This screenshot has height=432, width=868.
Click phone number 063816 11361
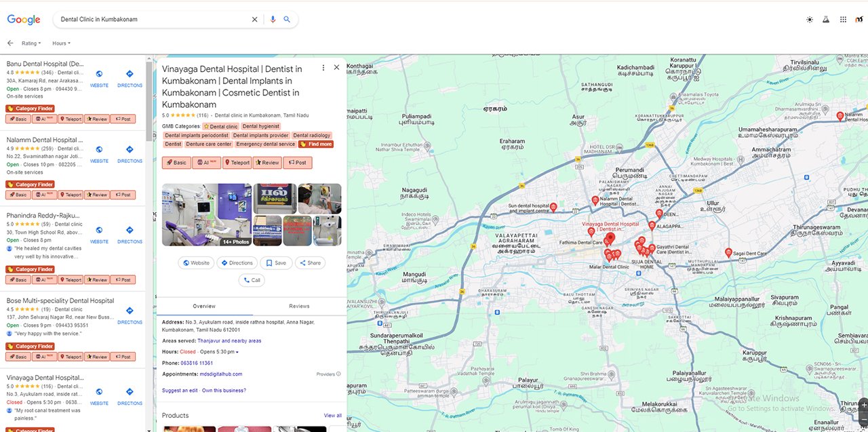(197, 363)
